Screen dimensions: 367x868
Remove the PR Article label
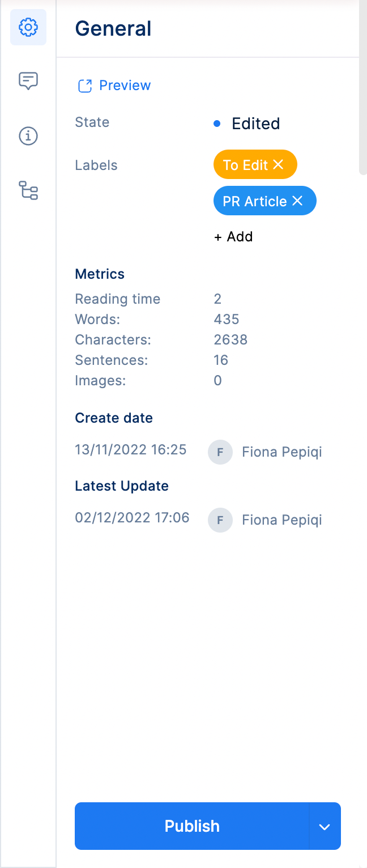(x=297, y=201)
